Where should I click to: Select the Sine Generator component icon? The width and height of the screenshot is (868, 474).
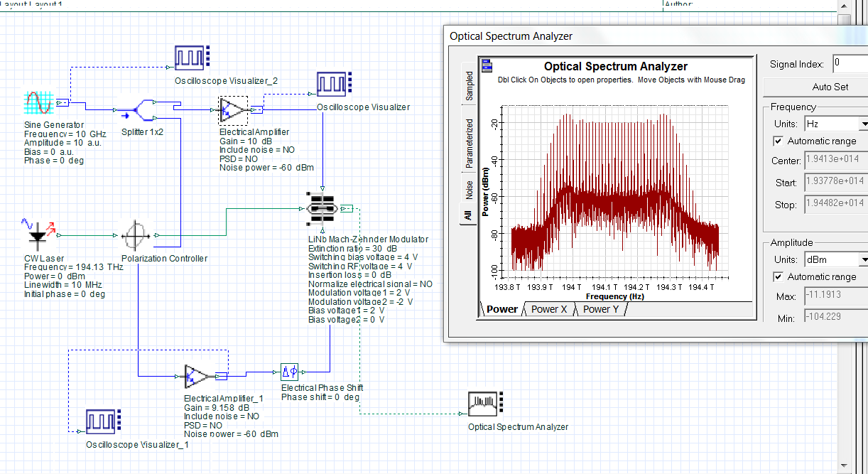pyautogui.click(x=40, y=103)
